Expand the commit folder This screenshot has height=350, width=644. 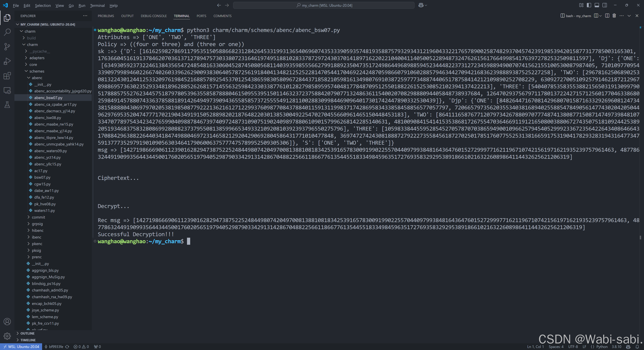pos(38,217)
